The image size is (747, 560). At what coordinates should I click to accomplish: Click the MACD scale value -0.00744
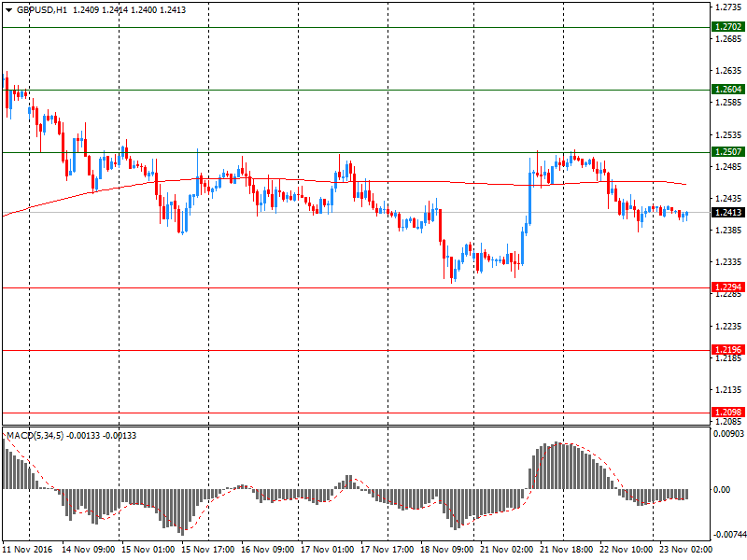coord(729,535)
